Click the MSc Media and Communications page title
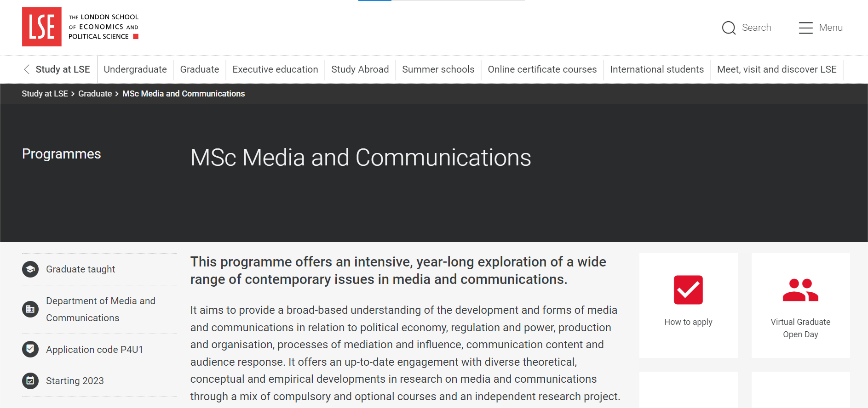Screen dimensions: 868x408 [361, 158]
